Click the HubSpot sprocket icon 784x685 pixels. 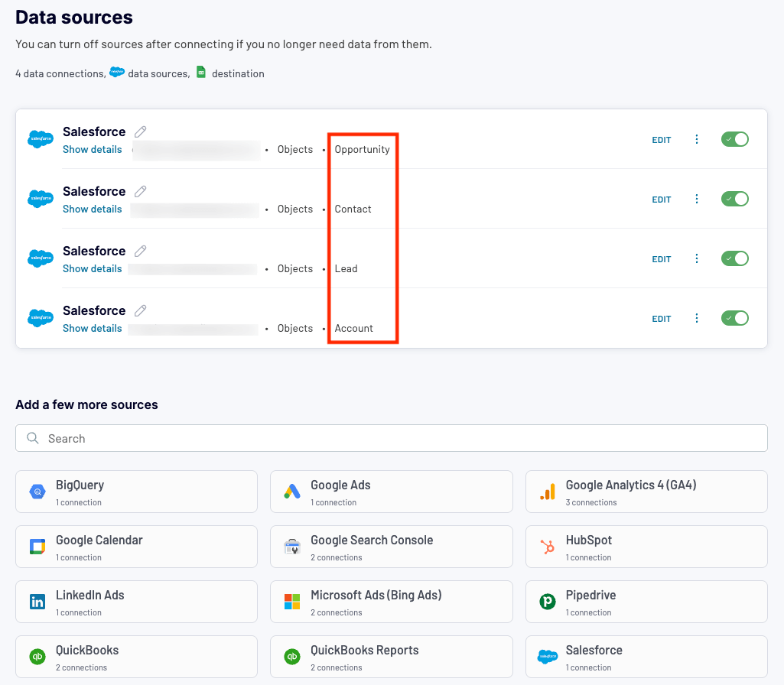[x=548, y=547]
